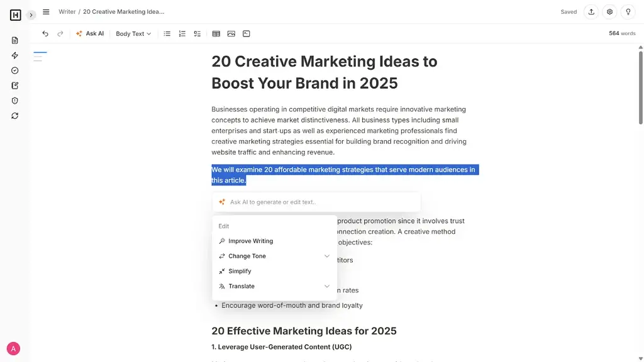Open the Body Text style dropdown
This screenshot has height=362, width=644.
coord(132,33)
